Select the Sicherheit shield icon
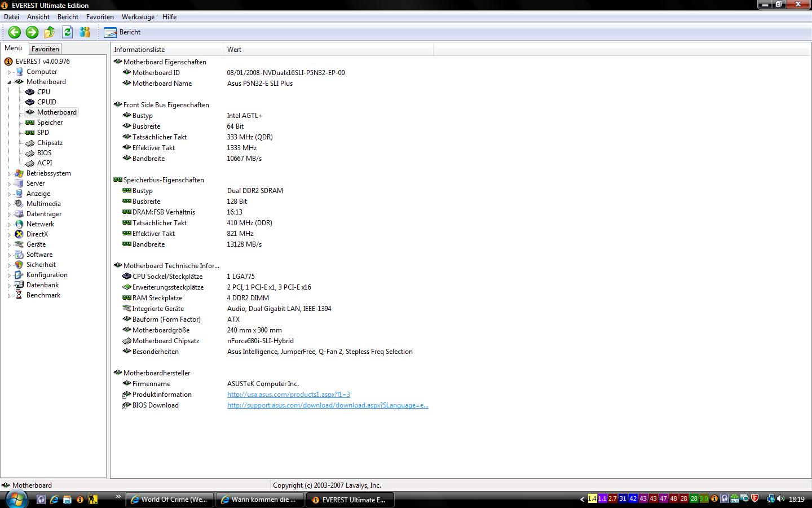Image resolution: width=812 pixels, height=508 pixels. [19, 265]
